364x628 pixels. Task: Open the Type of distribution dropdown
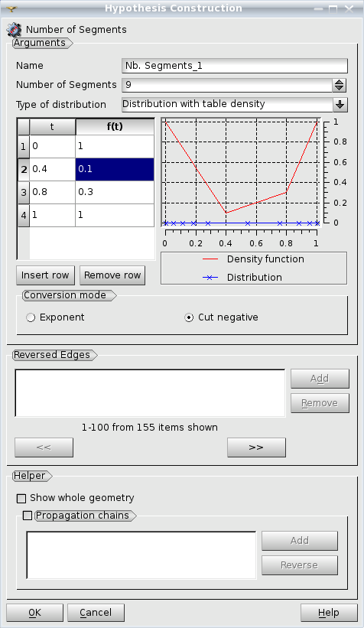click(x=340, y=105)
